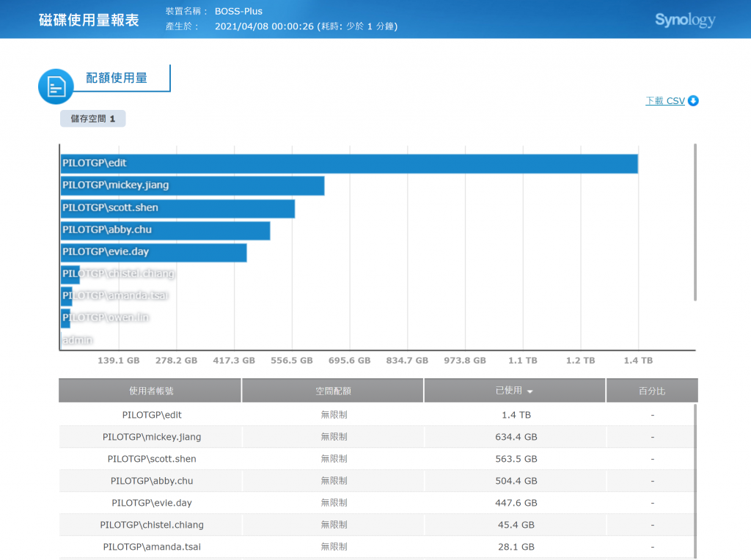Click the 28.1 GB used value
Viewport: 751px width, 560px height.
coord(516,547)
